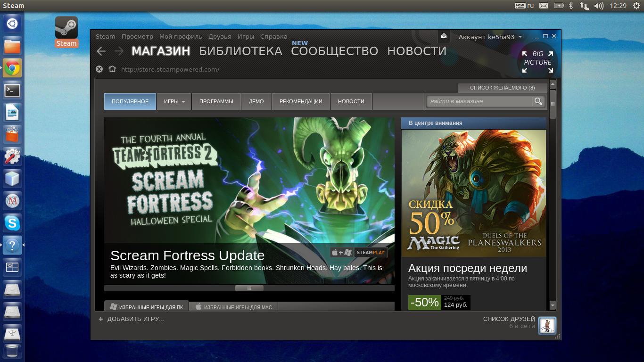Open the Мой профиль menu
644x362 pixels.
(x=181, y=36)
